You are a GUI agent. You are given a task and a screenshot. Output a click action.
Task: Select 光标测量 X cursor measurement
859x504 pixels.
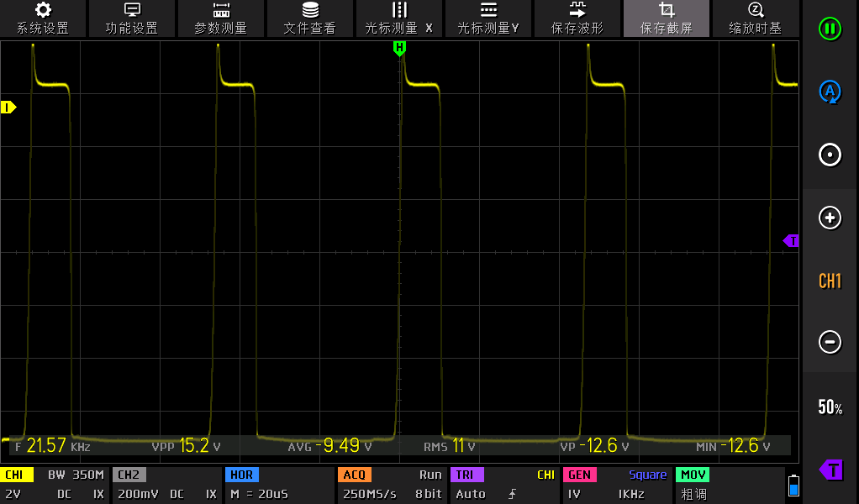398,18
